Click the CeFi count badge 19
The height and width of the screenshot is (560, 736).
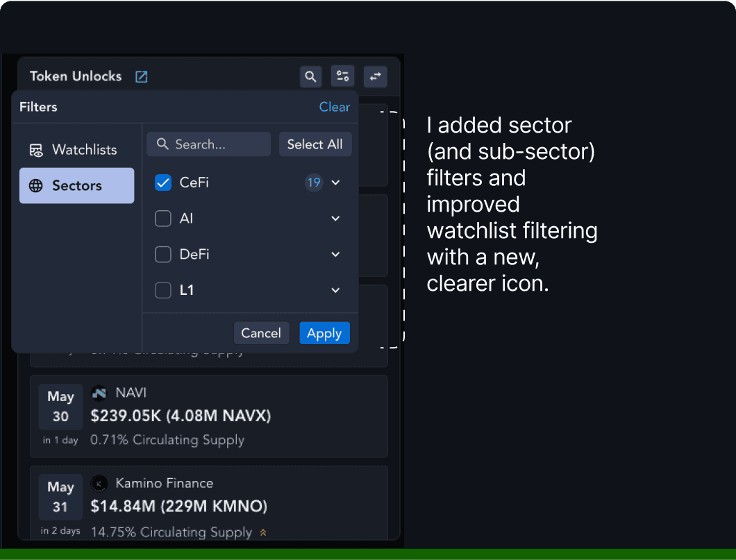tap(314, 183)
